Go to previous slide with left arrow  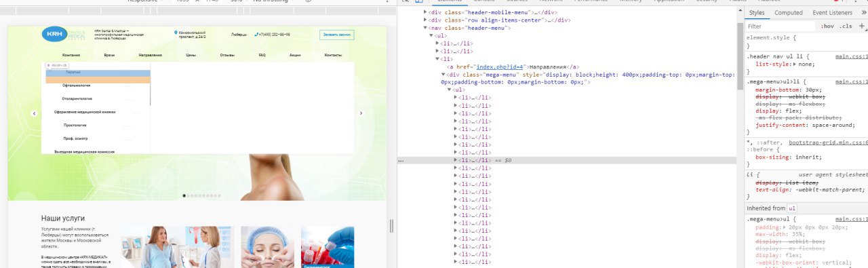tap(35, 113)
